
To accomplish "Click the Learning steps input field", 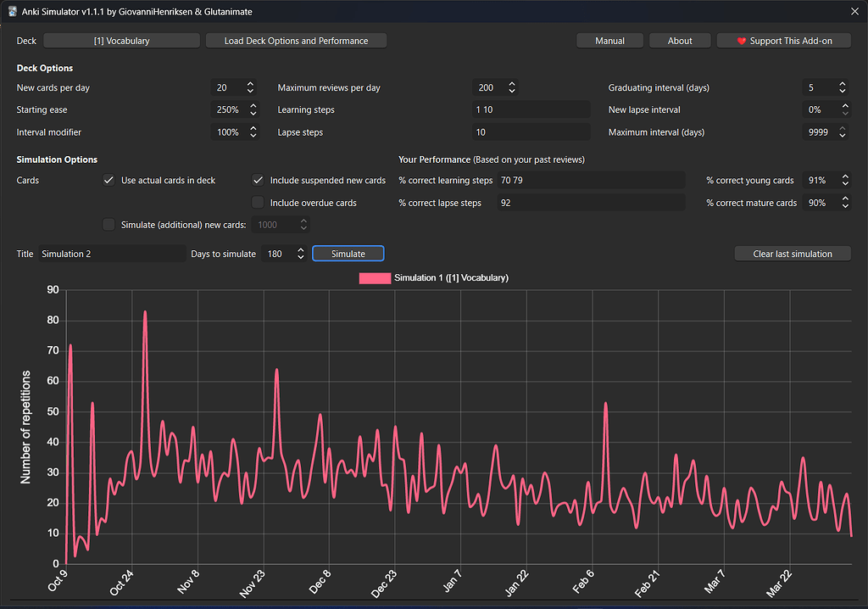I will click(531, 109).
